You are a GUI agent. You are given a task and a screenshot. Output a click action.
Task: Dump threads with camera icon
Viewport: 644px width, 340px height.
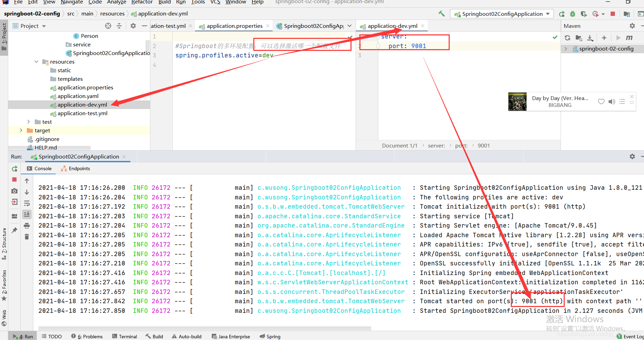coord(14,191)
